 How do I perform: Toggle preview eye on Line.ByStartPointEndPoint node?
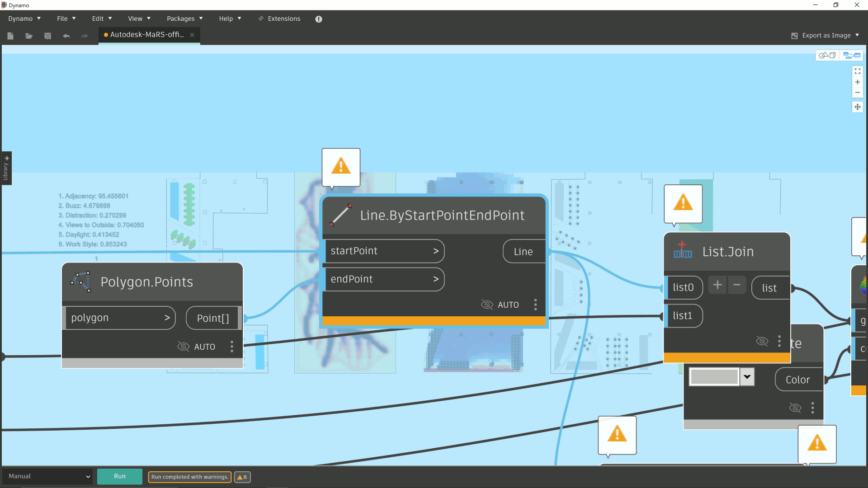point(487,305)
